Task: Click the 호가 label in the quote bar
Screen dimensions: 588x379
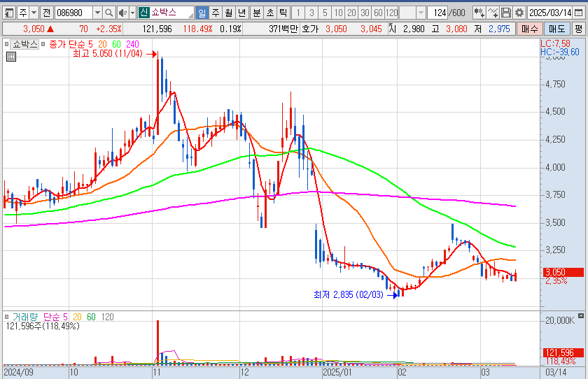Action: 309,29
